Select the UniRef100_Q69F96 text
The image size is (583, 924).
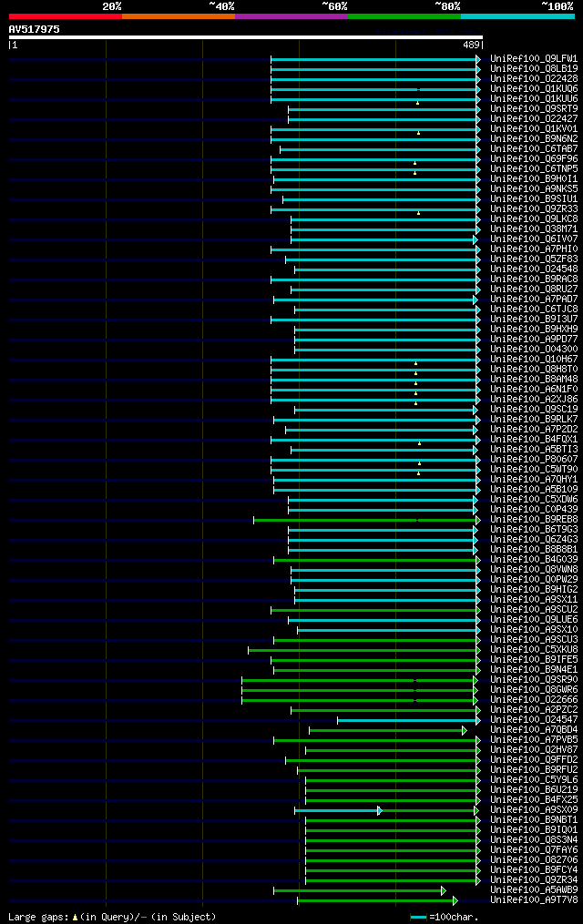[x=534, y=159]
